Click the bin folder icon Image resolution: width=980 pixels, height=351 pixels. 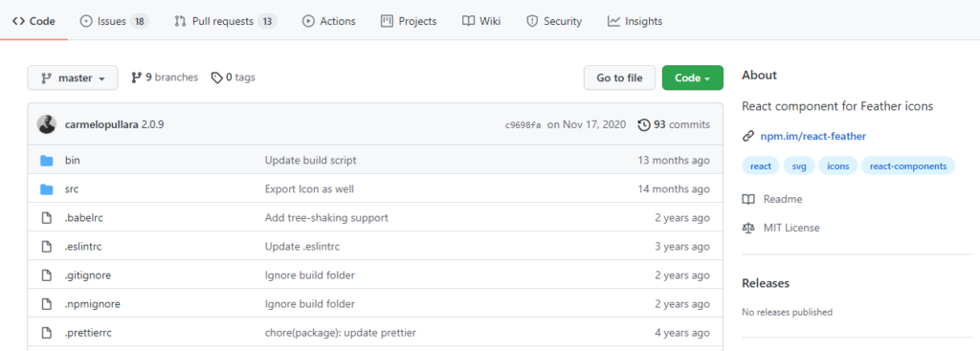(x=46, y=161)
